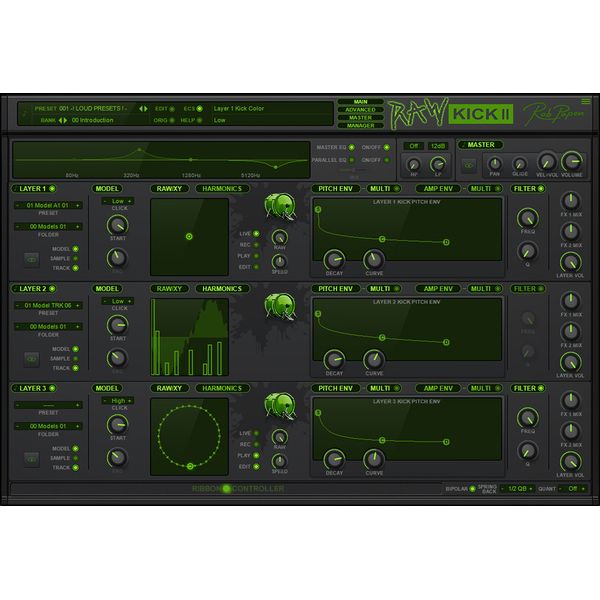
Task: Click the Layer 1 kick drum icon
Action: tap(280, 206)
